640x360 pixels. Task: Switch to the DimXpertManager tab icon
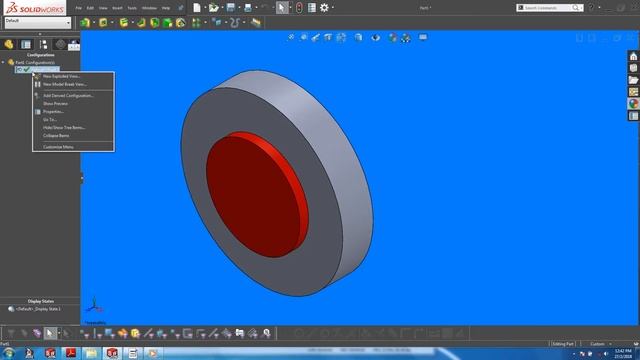point(60,44)
